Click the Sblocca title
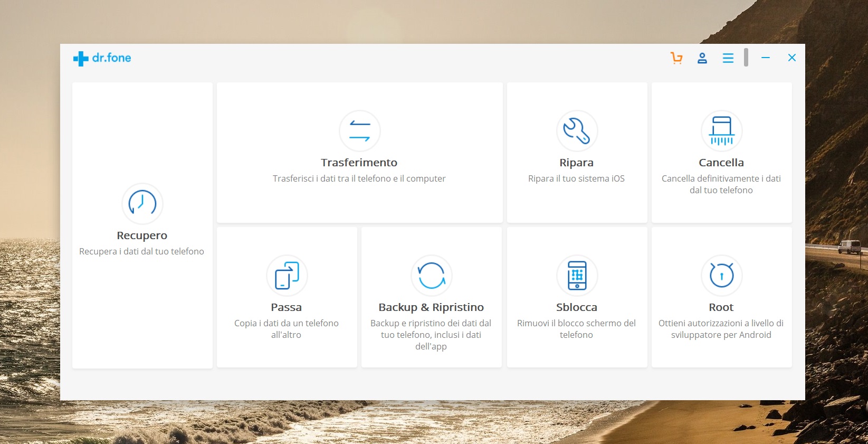 577,307
